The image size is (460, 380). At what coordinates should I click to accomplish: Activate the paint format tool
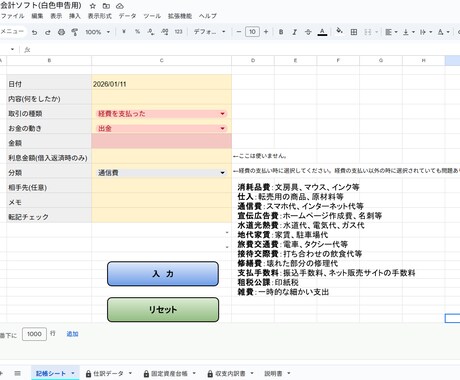coord(75,32)
